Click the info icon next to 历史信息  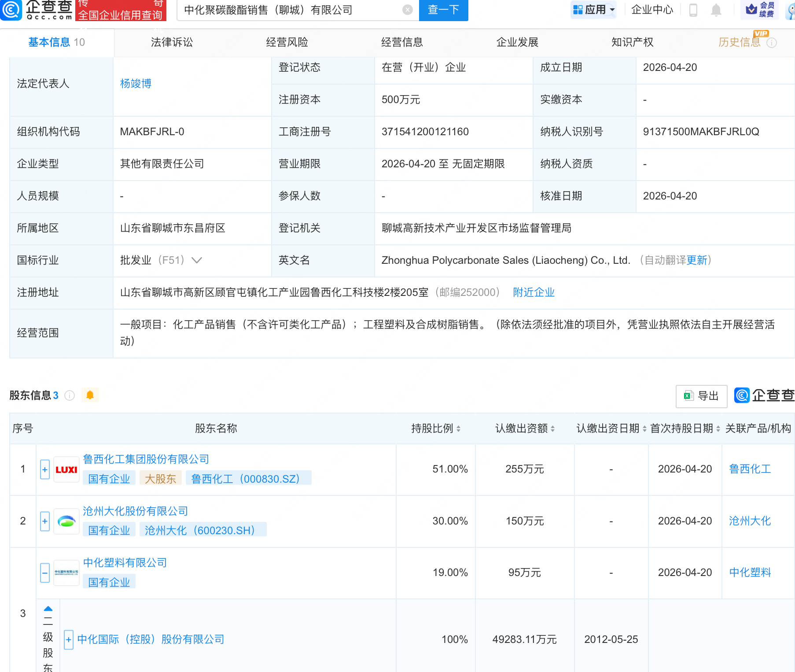point(772,43)
